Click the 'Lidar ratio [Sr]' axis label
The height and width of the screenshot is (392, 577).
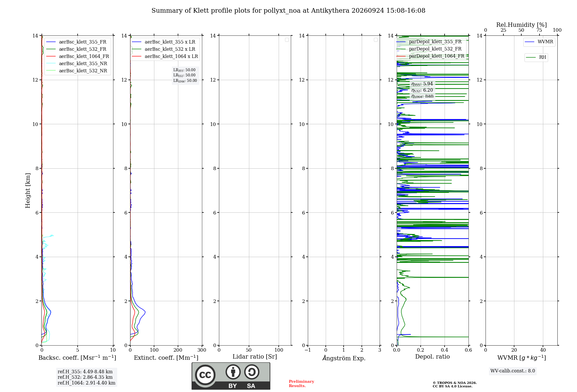[x=255, y=357]
